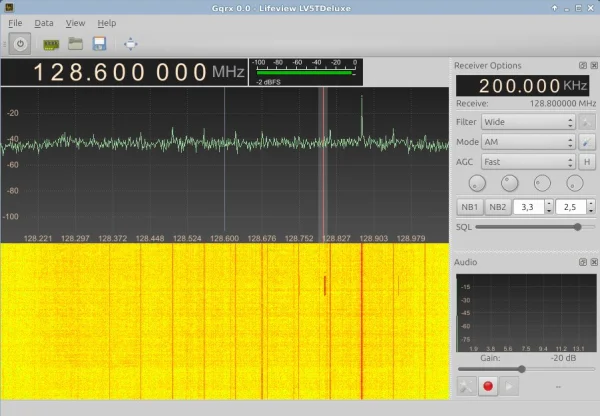The image size is (600, 416).
Task: Expand the Filter Wide dropdown
Action: [x=527, y=122]
